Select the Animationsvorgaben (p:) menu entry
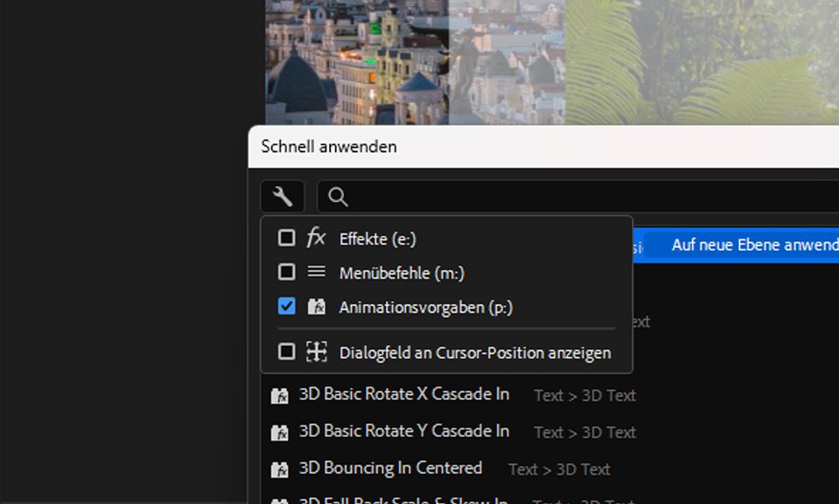The height and width of the screenshot is (504, 839). (425, 308)
